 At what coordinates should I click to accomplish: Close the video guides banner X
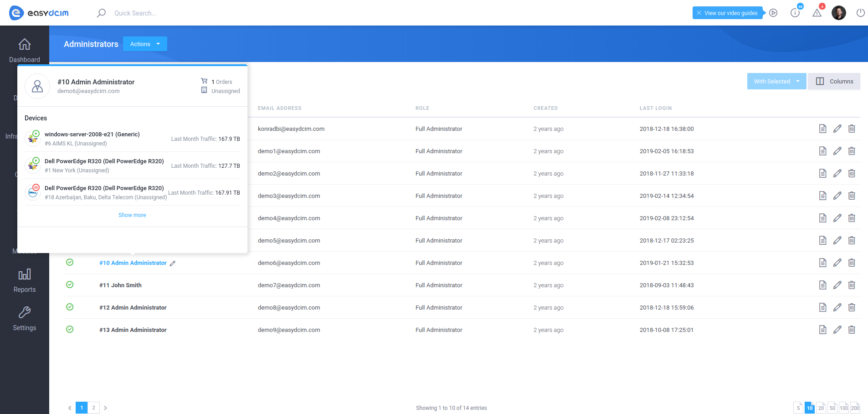click(x=699, y=13)
